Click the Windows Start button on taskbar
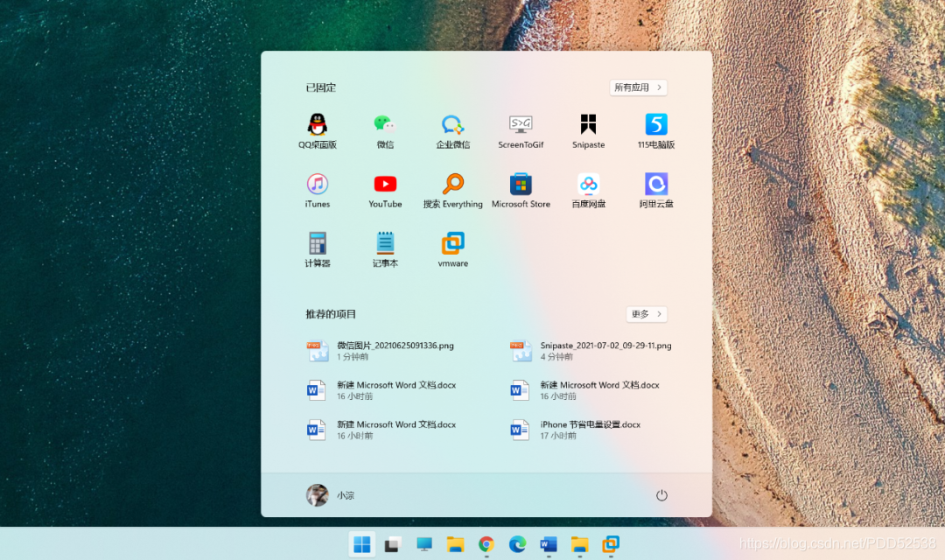The height and width of the screenshot is (560, 945). click(x=362, y=544)
